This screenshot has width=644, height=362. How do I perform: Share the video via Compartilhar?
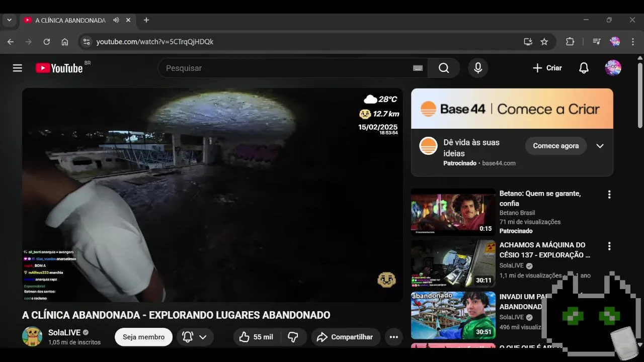346,337
